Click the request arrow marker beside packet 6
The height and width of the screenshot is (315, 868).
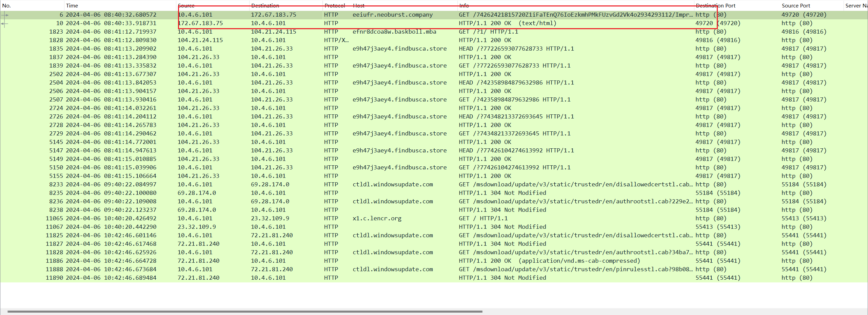point(5,15)
